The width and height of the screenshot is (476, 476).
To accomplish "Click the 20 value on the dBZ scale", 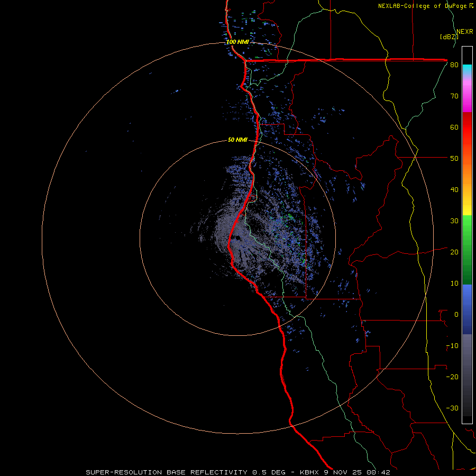I will (x=454, y=252).
